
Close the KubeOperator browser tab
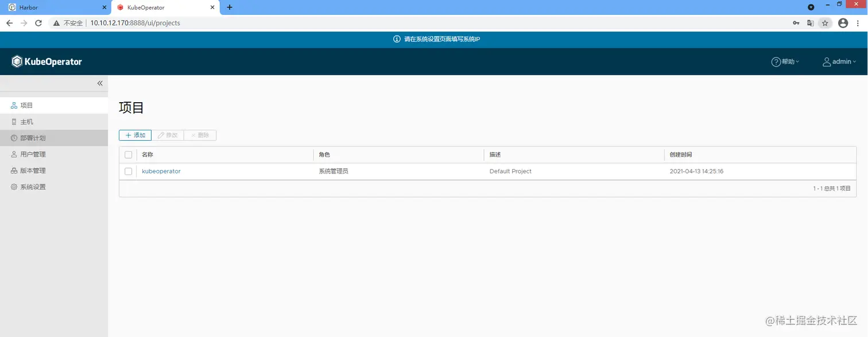coord(213,7)
